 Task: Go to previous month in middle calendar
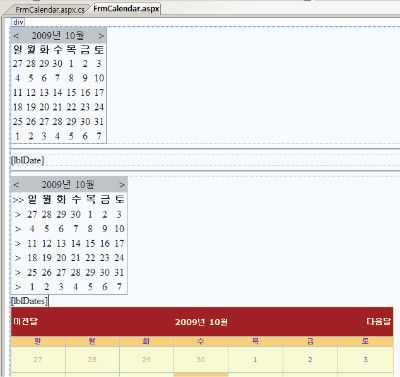pos(16,185)
